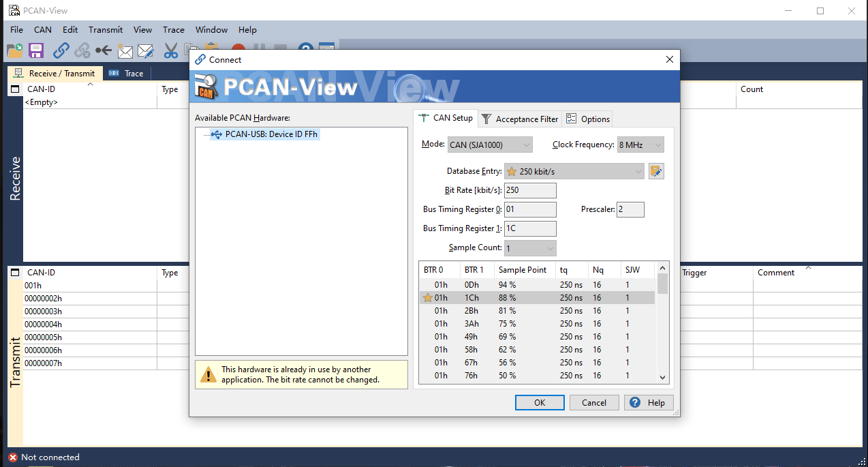Click the star icon in the 1Ch row
The image size is (868, 467).
428,298
